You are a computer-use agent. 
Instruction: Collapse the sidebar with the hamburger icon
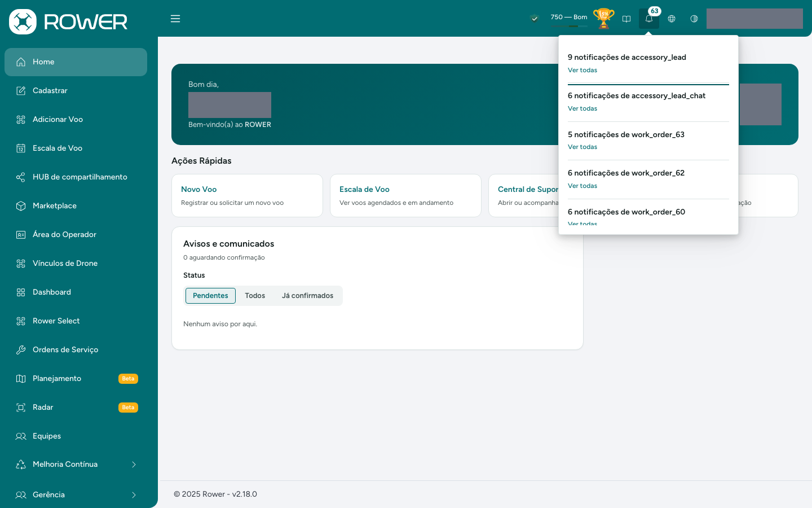[175, 19]
